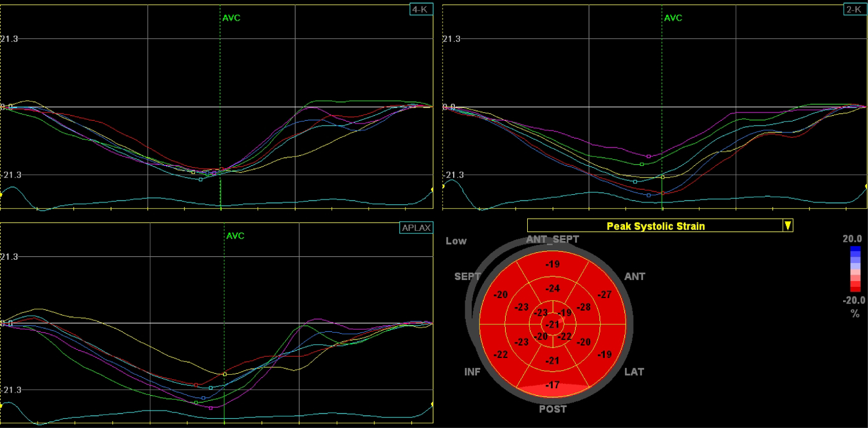Select mid anteroseptal segment showing -24
The image size is (868, 428).
553,289
